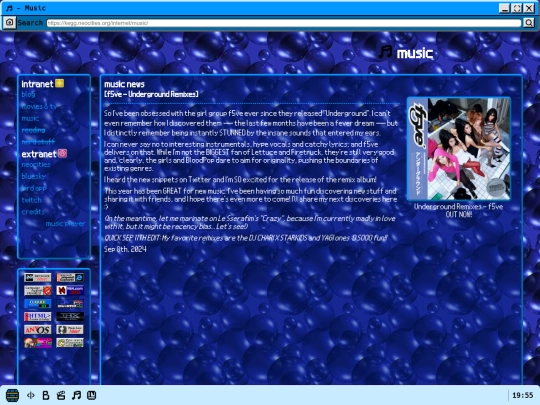Open the blog 'B' icon in taskbar
The width and height of the screenshot is (540, 405).
[46, 395]
